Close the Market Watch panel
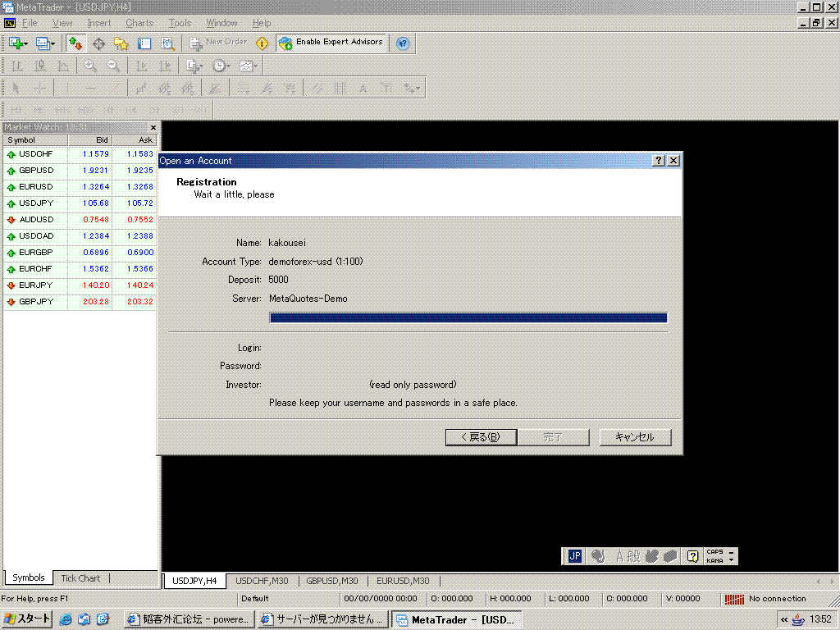 [153, 127]
